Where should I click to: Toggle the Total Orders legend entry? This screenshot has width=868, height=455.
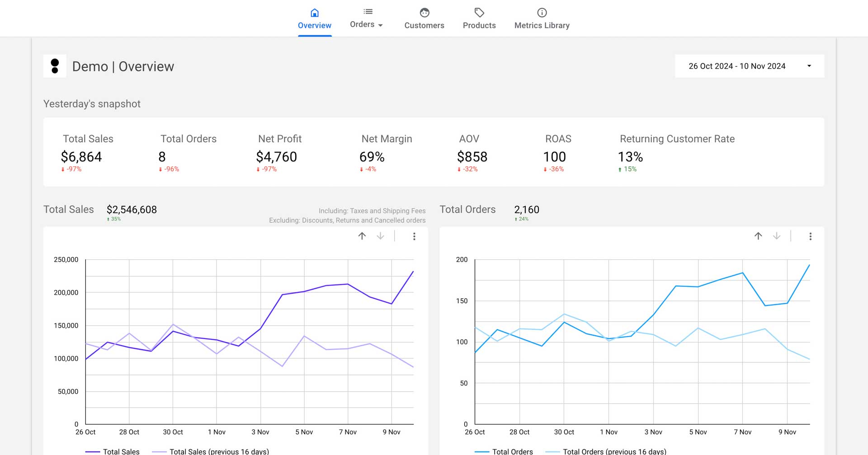[504, 451]
